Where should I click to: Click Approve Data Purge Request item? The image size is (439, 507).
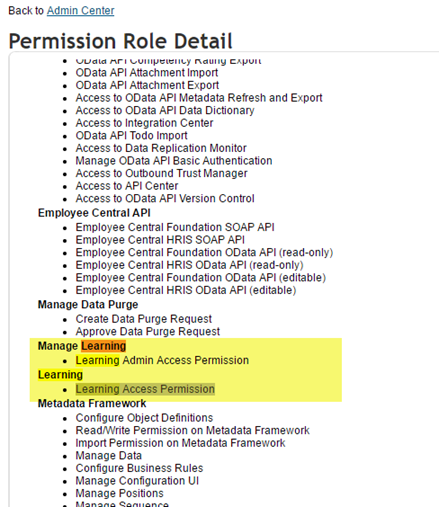click(x=148, y=332)
